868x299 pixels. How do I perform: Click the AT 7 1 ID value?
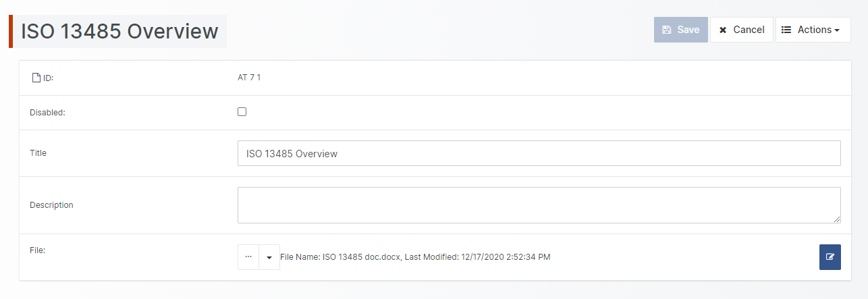(249, 78)
